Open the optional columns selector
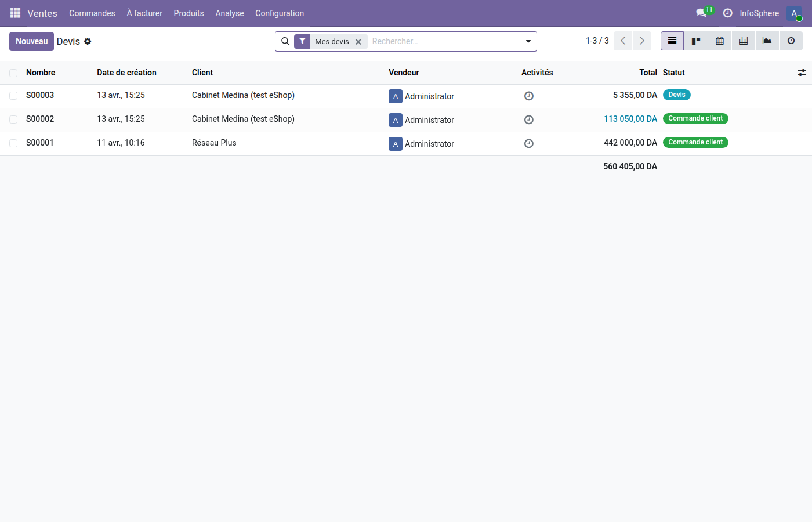Viewport: 812px width, 522px height. tap(802, 72)
